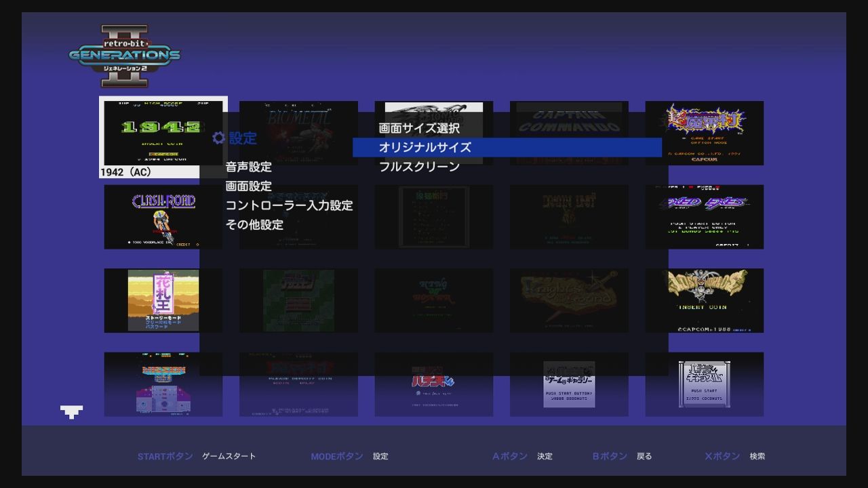Click the Bボタン 戻る hint
The height and width of the screenshot is (488, 868).
pyautogui.click(x=622, y=456)
